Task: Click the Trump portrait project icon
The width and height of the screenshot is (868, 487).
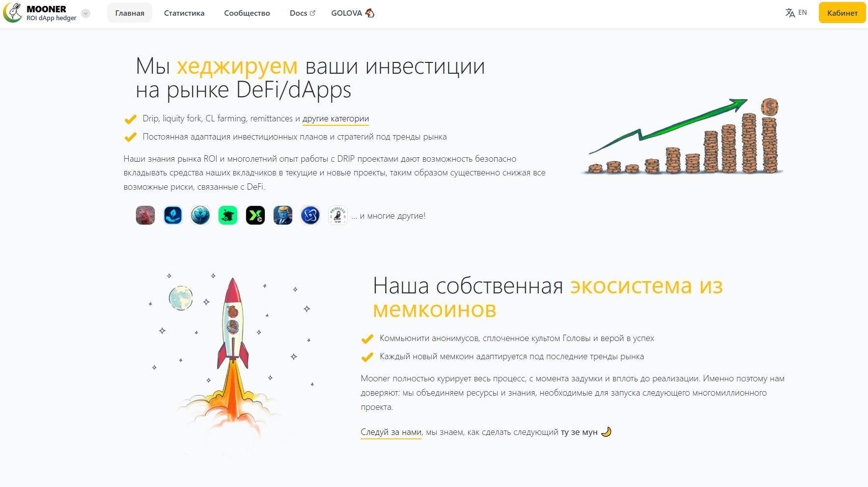Action: point(283,215)
